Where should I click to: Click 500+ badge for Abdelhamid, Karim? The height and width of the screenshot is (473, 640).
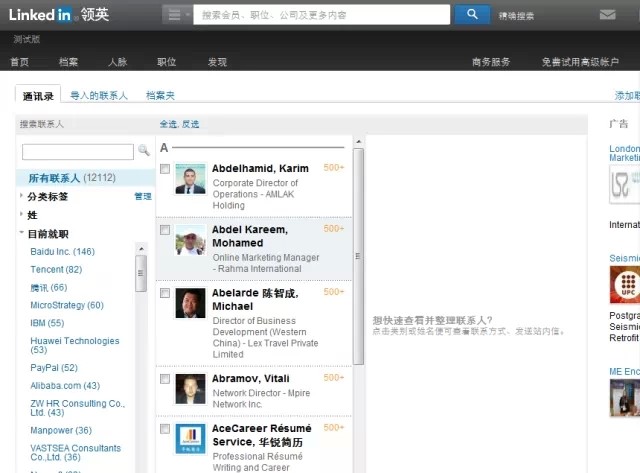point(333,167)
